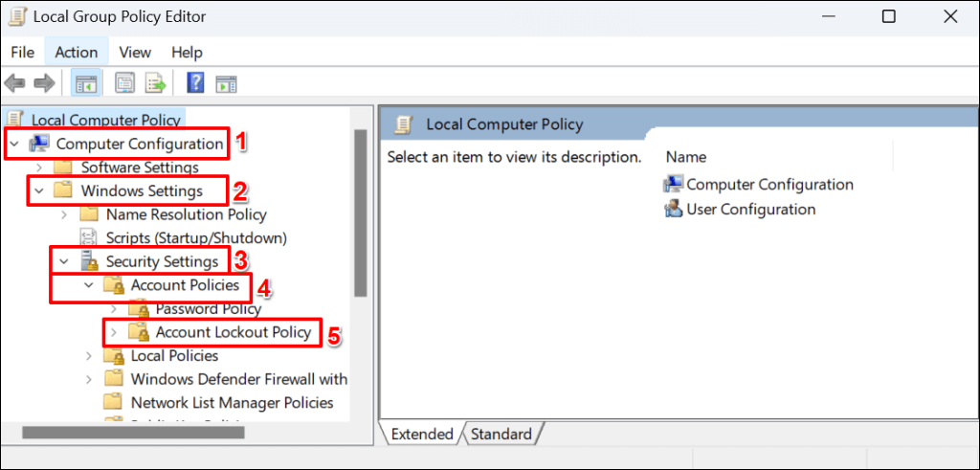Switch to the Standard tab
This screenshot has height=470, width=980.
point(501,434)
